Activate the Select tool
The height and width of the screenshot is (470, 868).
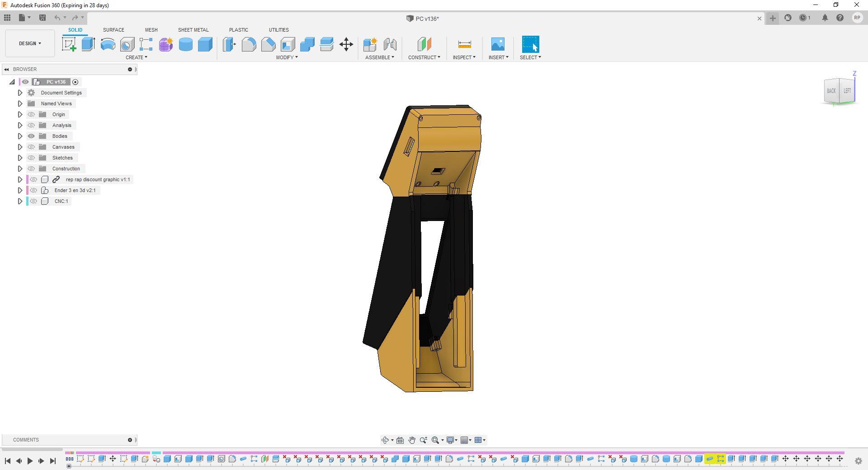531,44
